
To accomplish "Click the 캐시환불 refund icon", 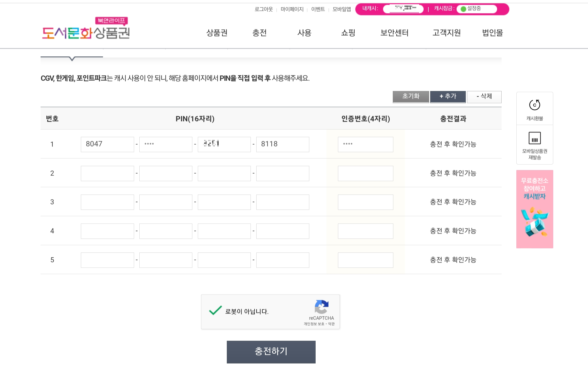I will 535,105.
